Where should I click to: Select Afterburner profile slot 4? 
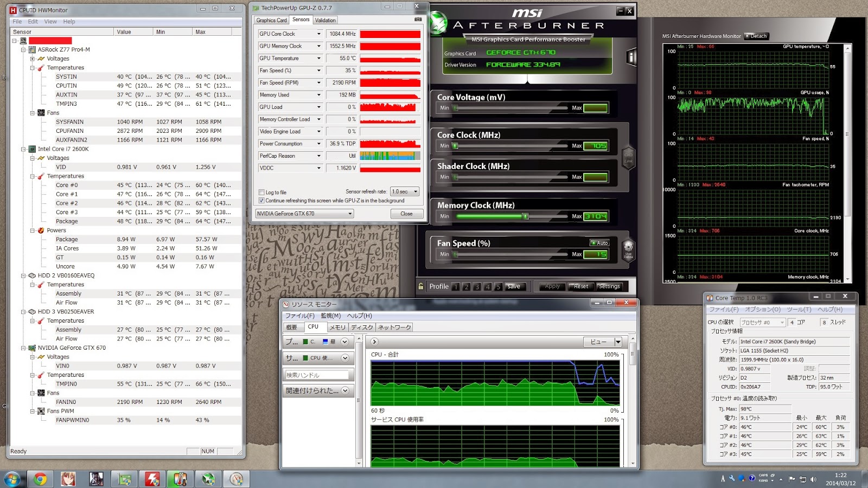488,287
